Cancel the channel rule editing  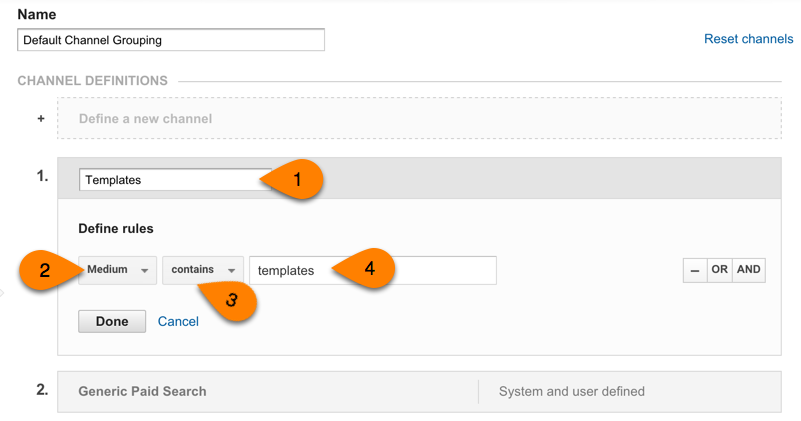point(178,322)
